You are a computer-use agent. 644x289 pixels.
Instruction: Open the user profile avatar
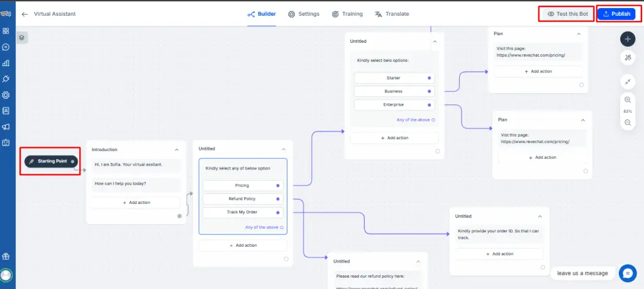coord(6,275)
